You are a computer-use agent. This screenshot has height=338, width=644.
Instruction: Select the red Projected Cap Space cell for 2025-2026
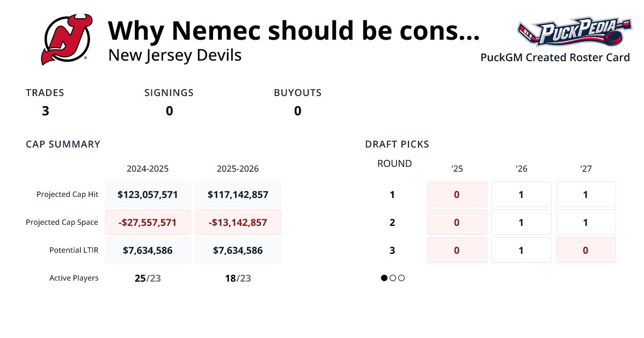[x=238, y=222]
